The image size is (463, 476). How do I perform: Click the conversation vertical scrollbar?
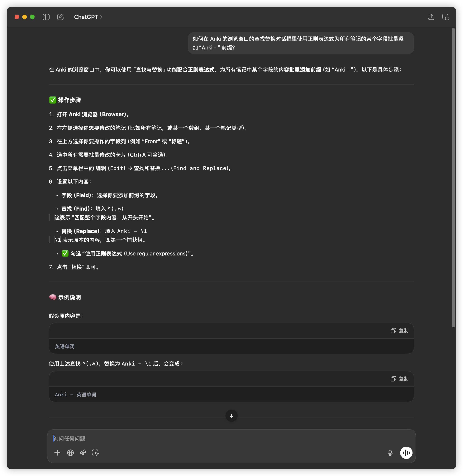[x=453, y=178]
